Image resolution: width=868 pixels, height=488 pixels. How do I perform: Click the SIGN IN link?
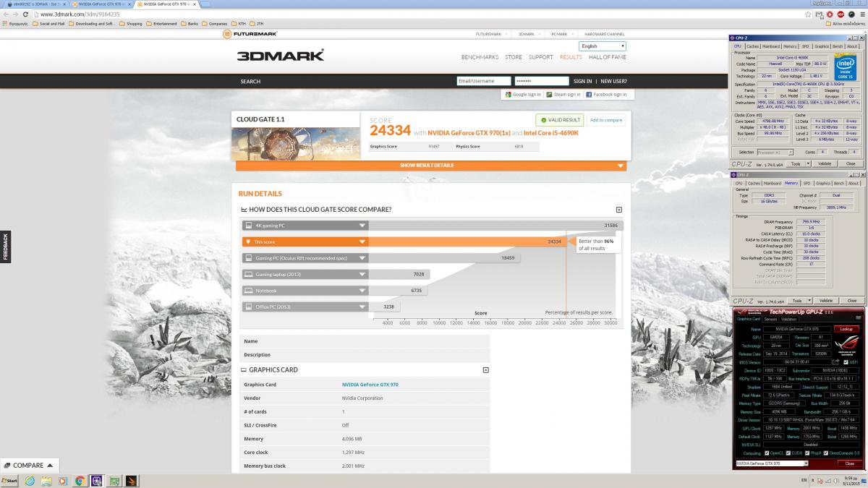coord(582,81)
